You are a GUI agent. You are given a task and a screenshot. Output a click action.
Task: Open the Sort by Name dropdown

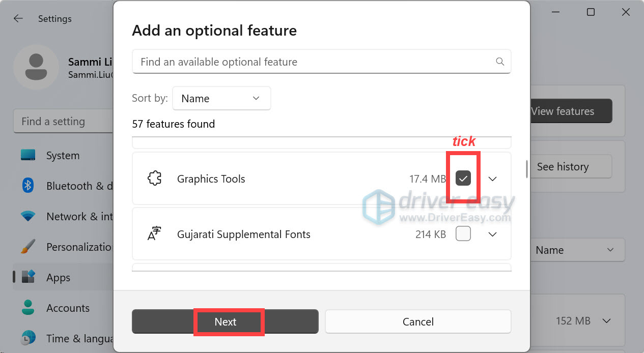click(221, 98)
